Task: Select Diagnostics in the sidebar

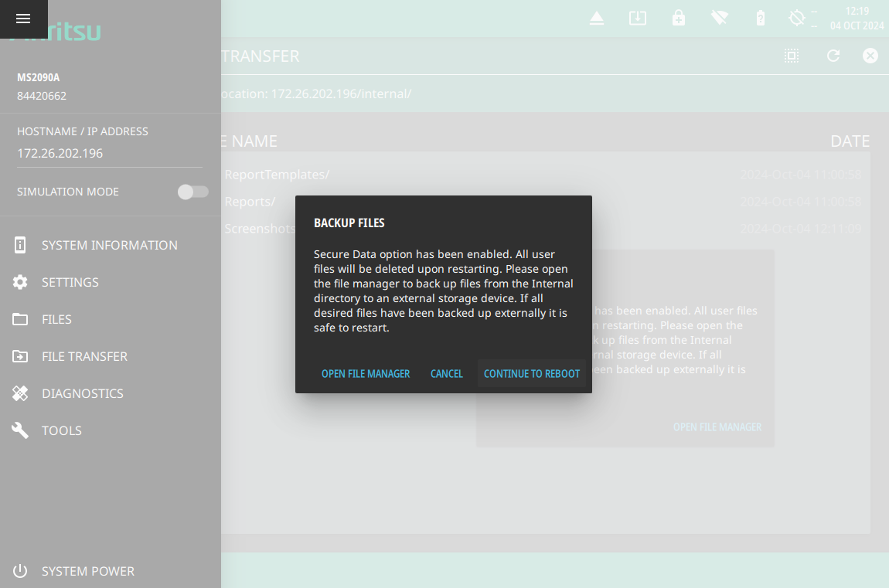Action: 82,393
